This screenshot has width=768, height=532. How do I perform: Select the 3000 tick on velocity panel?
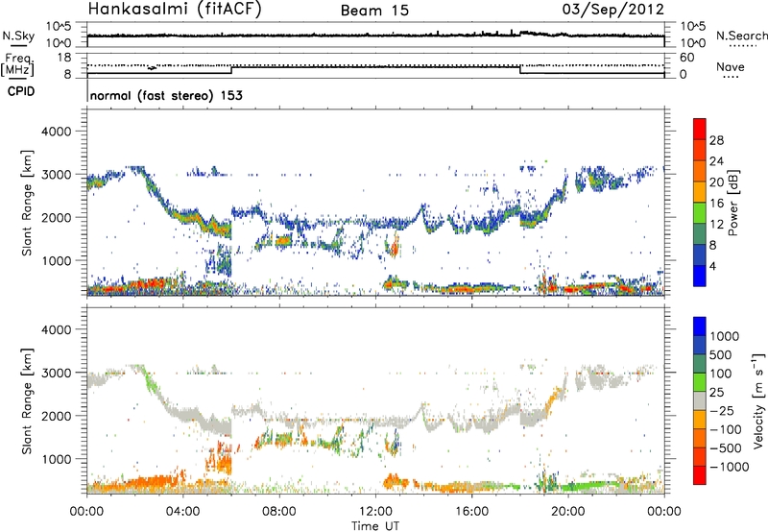pyautogui.click(x=57, y=373)
